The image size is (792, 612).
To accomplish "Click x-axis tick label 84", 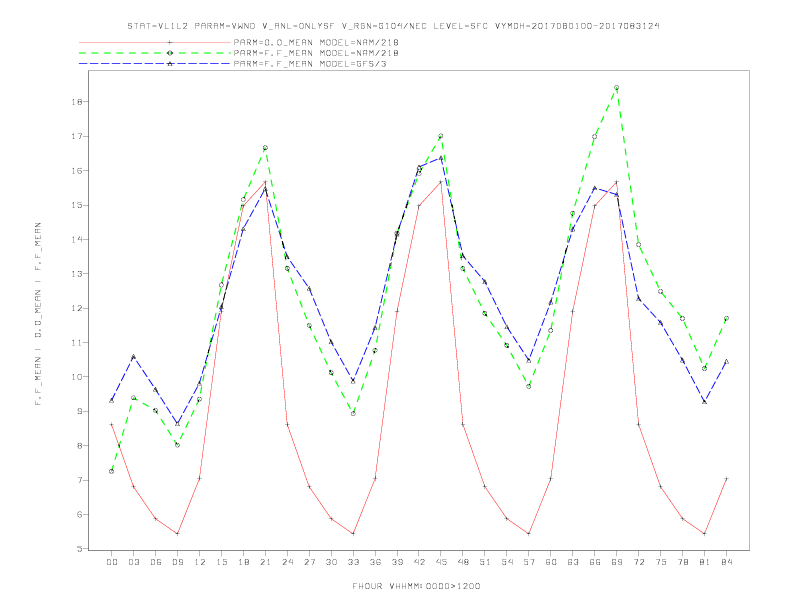I will coord(726,562).
